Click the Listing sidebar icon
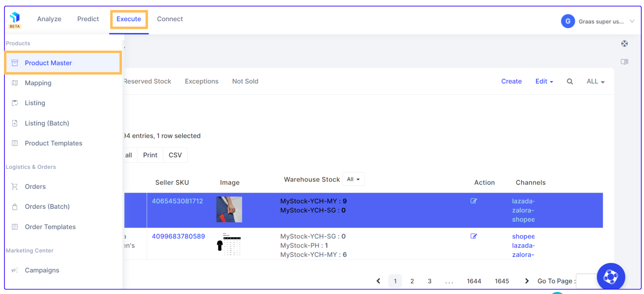Viewport: 644px width, 294px height. pos(15,103)
